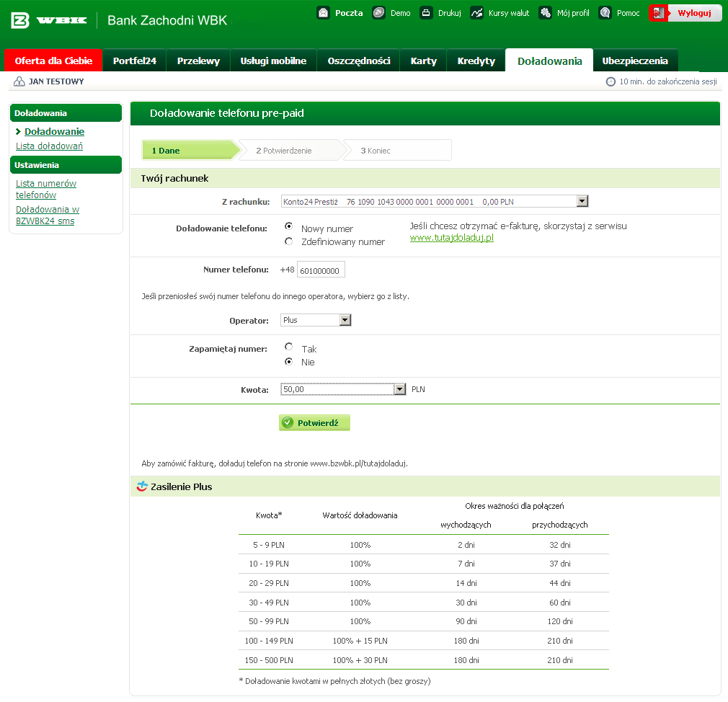728x702 pixels.
Task: Click the Drukuj printer icon
Action: 426,12
